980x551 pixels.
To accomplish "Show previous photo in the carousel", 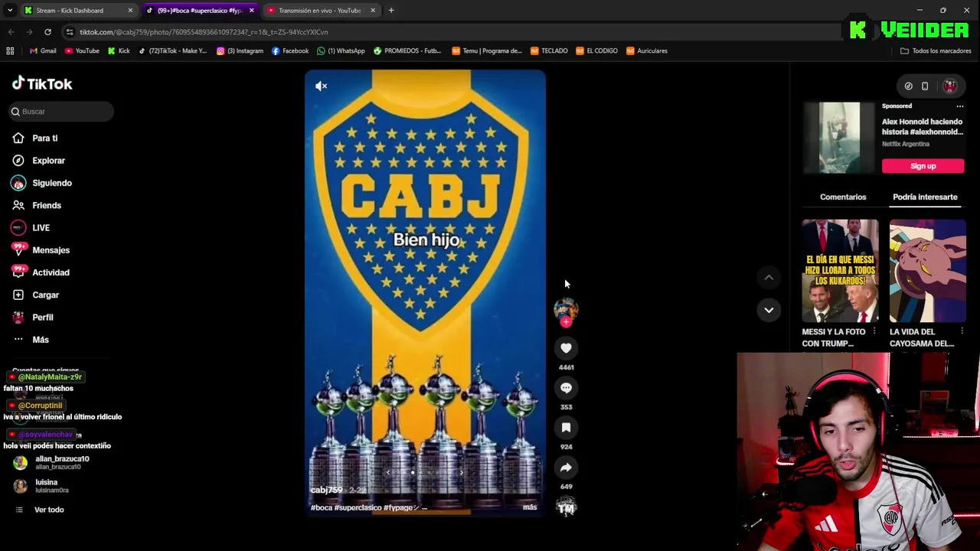I will 388,473.
